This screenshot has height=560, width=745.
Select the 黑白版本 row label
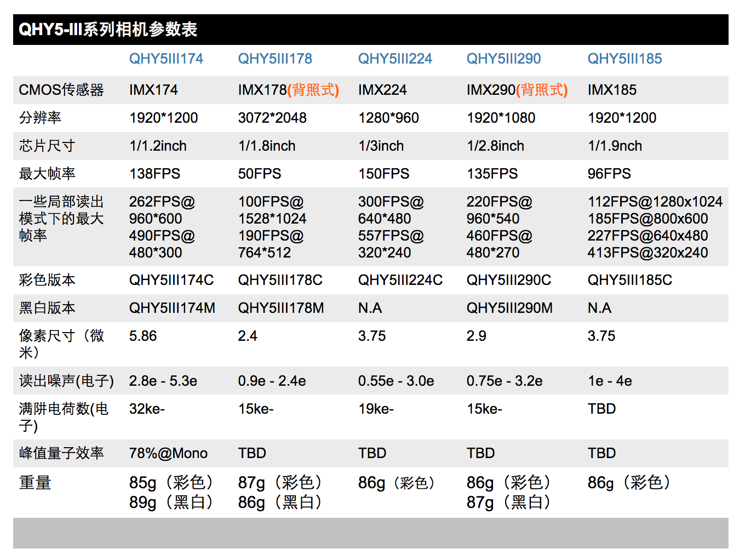(x=47, y=308)
